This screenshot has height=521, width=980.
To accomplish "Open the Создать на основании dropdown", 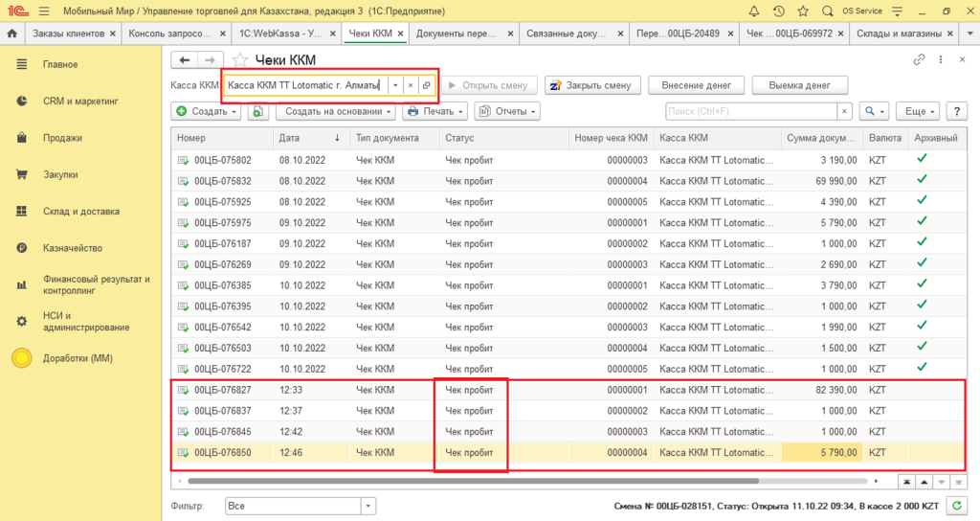I will point(336,111).
